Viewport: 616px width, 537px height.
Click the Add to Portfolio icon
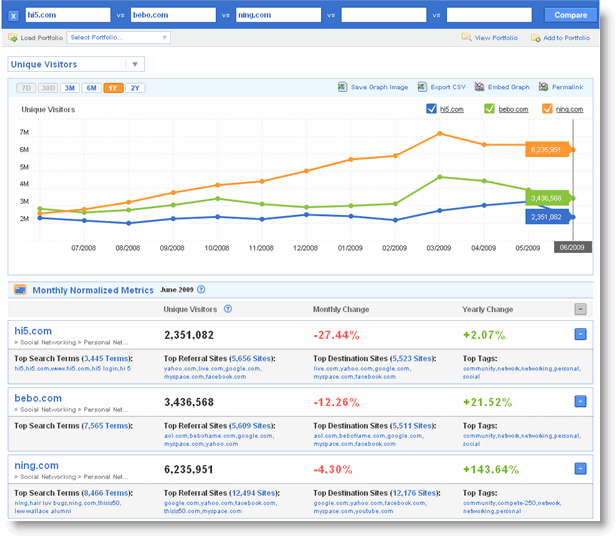pos(535,38)
